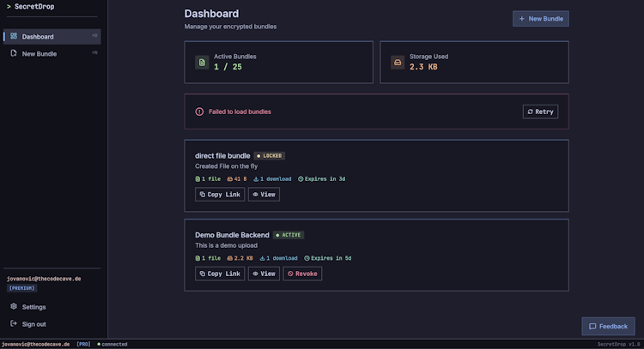This screenshot has width=644, height=349.
Task: Open New Bundle in the sidebar
Action: tap(52, 54)
